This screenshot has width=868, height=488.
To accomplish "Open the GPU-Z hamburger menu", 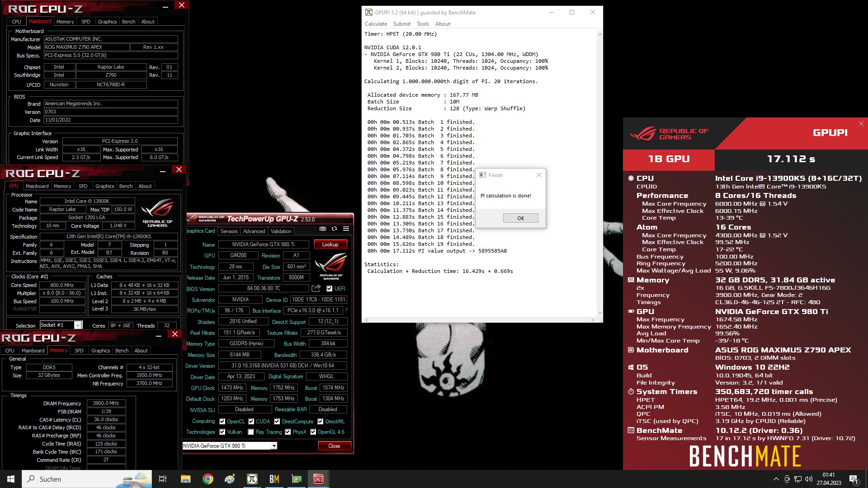I will (x=346, y=229).
